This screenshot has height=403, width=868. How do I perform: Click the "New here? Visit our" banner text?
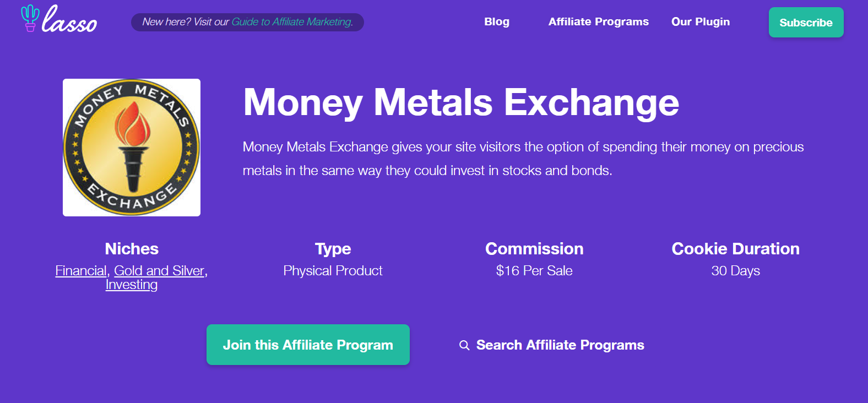coord(186,22)
